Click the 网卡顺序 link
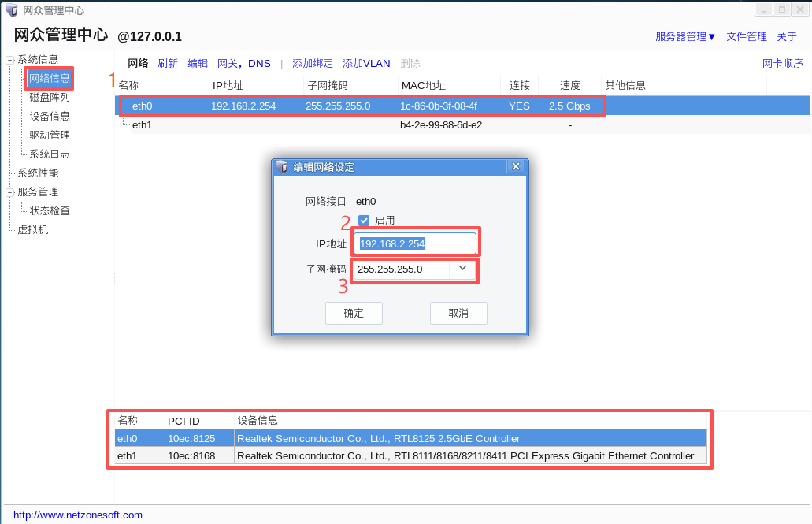 [783, 63]
